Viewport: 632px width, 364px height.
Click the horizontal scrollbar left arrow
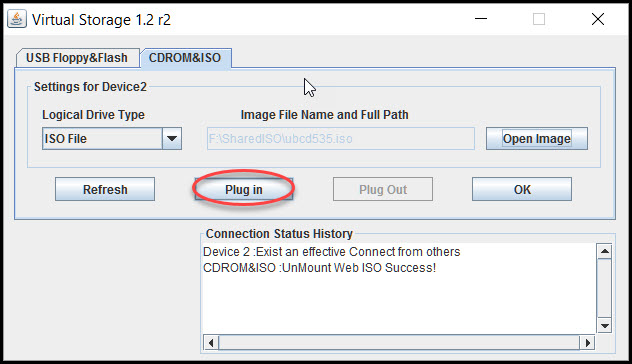tap(211, 343)
